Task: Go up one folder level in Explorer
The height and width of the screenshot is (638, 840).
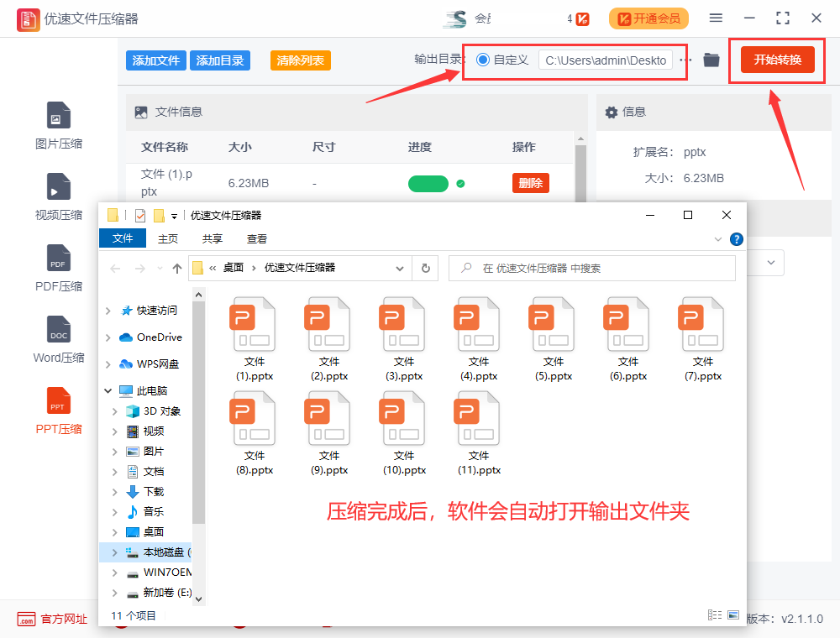Action: (176, 269)
